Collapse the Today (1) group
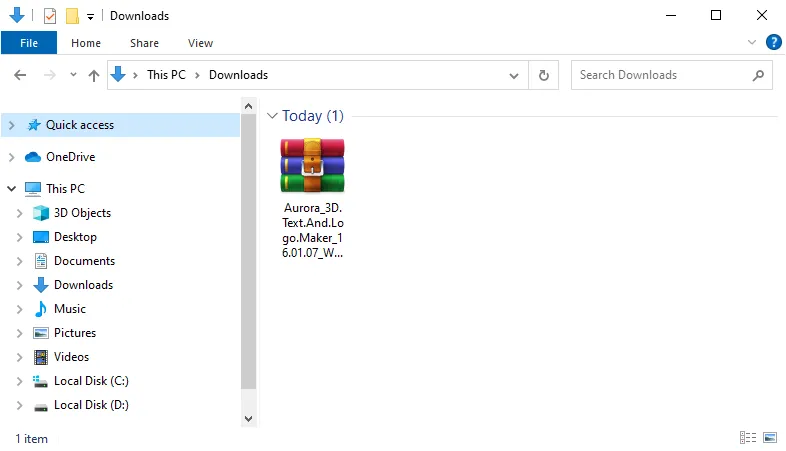Image resolution: width=786 pixels, height=451 pixels. pyautogui.click(x=272, y=116)
